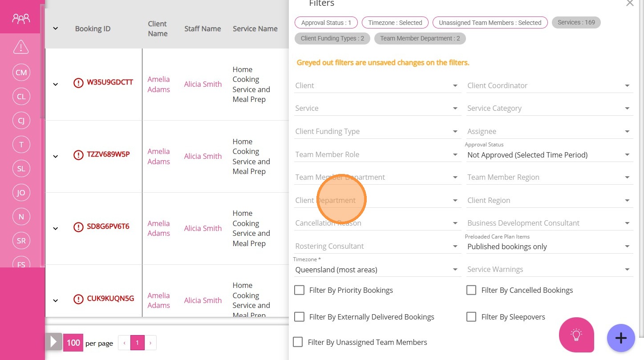The image size is (644, 360).
Task: Go to next page arrow in pagination
Action: click(150, 343)
